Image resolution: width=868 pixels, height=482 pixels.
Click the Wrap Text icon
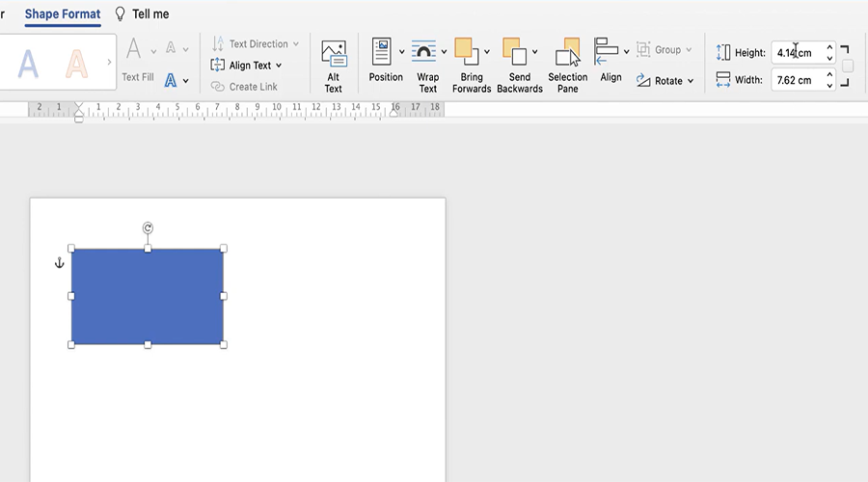point(423,52)
